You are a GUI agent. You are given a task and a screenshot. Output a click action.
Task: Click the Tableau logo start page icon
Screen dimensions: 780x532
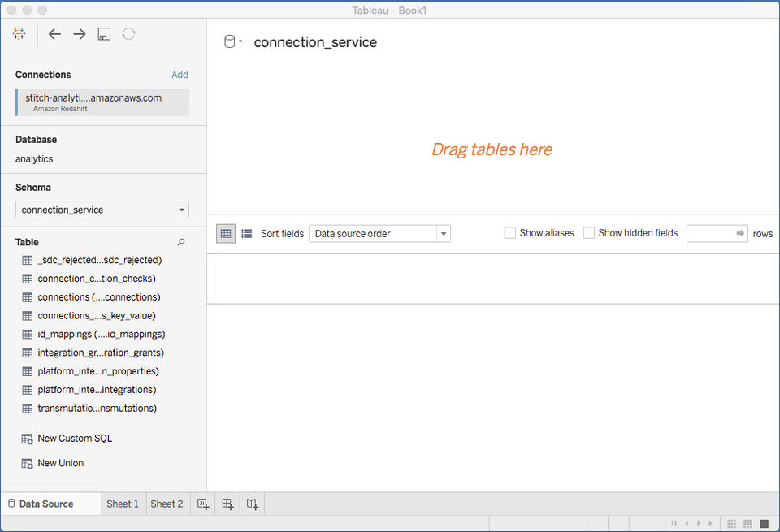coord(19,34)
